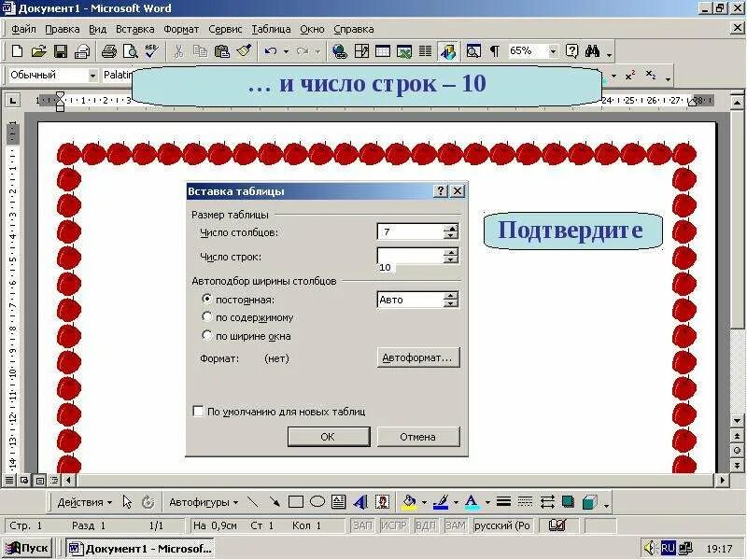
Task: Toggle the ВДЛ status bar indicator
Action: coord(426,525)
